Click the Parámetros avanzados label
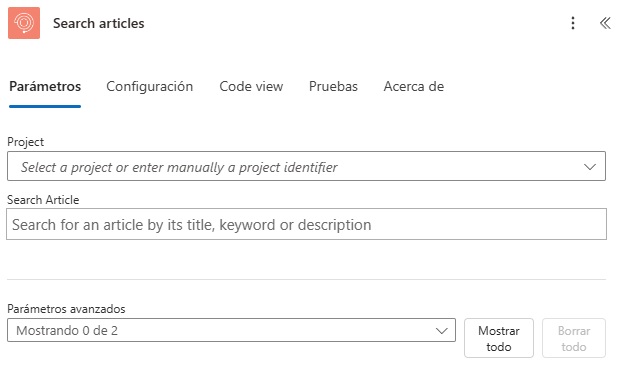This screenshot has height=375, width=618. pos(66,309)
